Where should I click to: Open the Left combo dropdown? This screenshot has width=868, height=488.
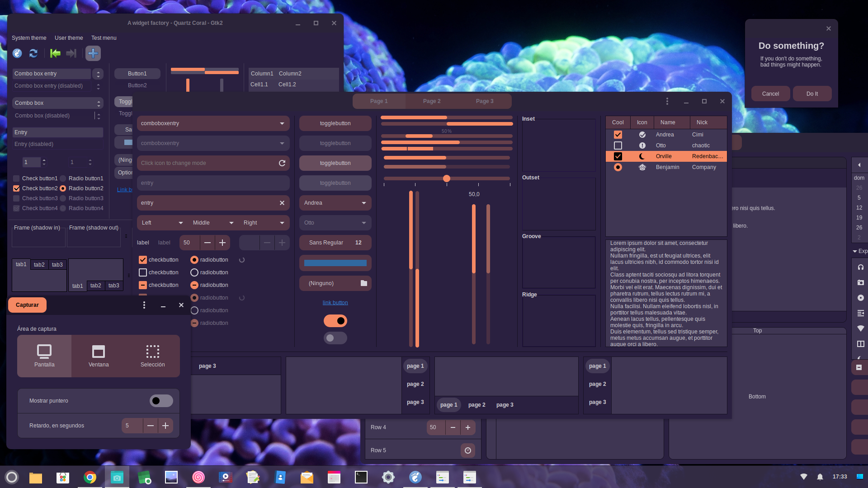pos(163,223)
